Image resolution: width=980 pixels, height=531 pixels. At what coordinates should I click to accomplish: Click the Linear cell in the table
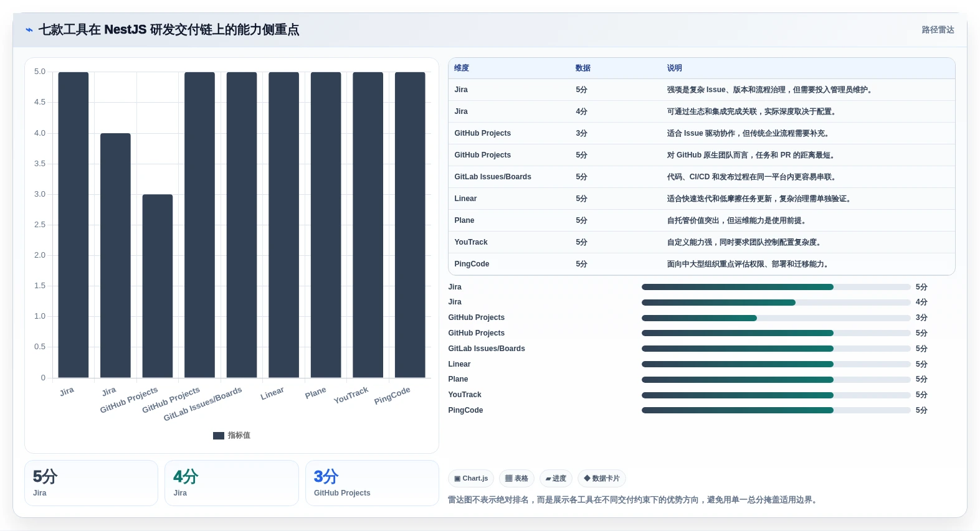point(465,199)
